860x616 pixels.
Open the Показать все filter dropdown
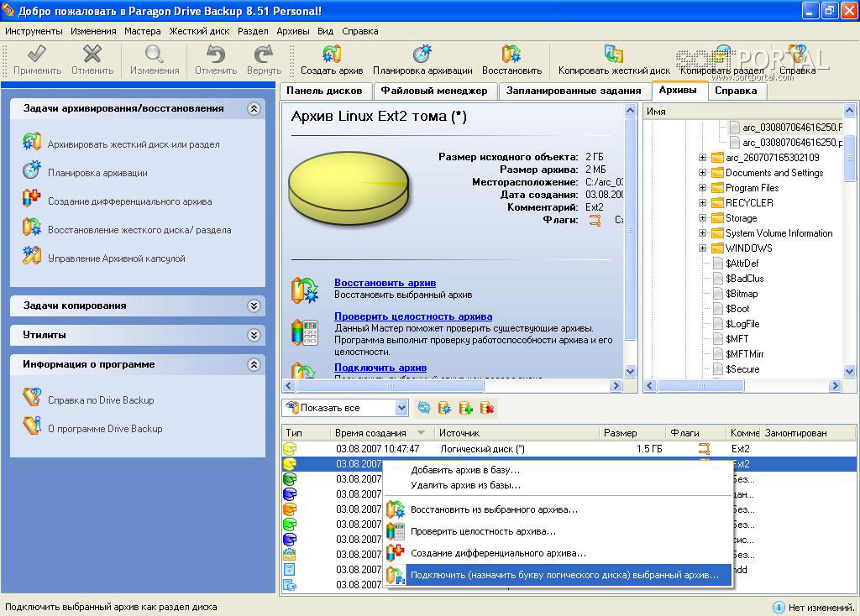click(x=401, y=408)
